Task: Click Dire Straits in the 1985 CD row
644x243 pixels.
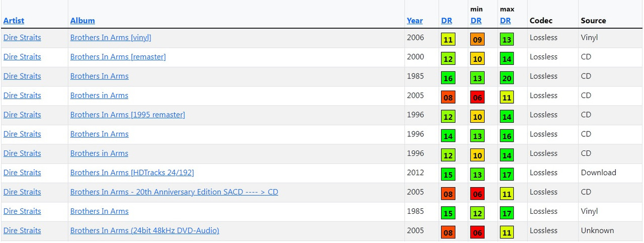Action: (22, 76)
